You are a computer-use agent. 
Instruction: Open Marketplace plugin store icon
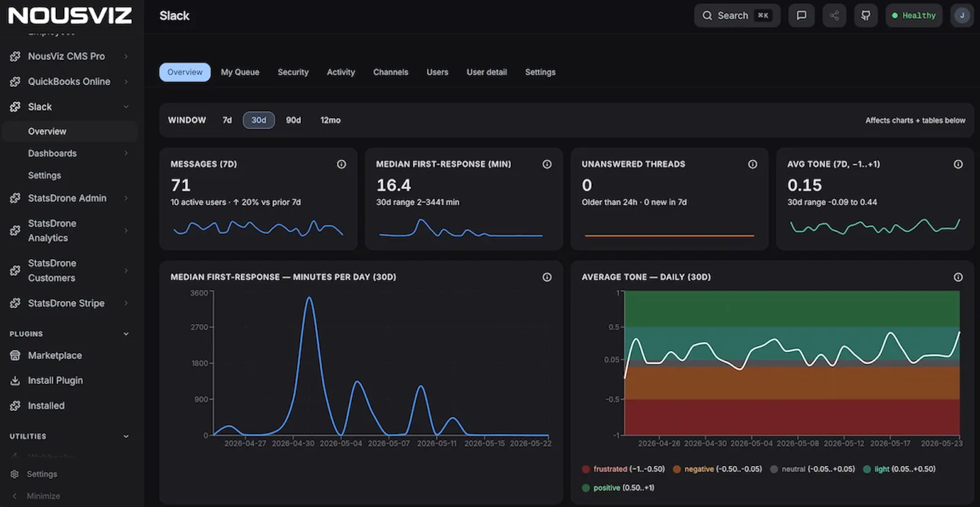coord(15,355)
